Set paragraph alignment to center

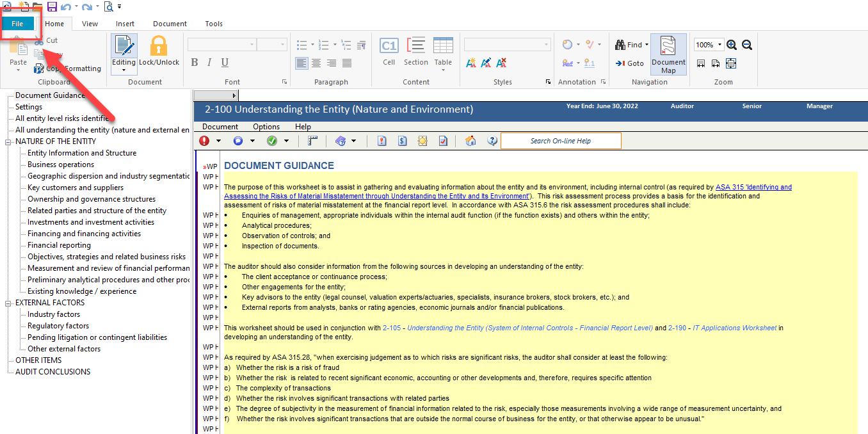[316, 63]
